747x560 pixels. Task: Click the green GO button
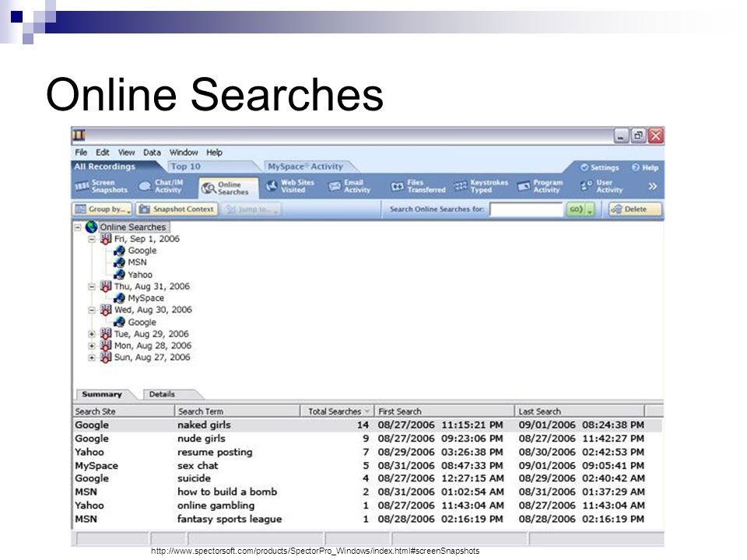coord(576,209)
